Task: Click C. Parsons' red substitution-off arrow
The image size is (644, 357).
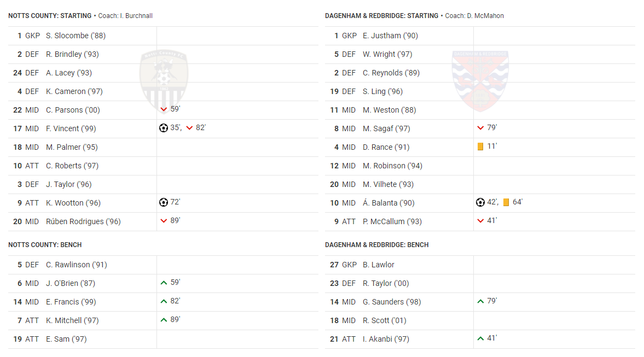Action: point(164,109)
